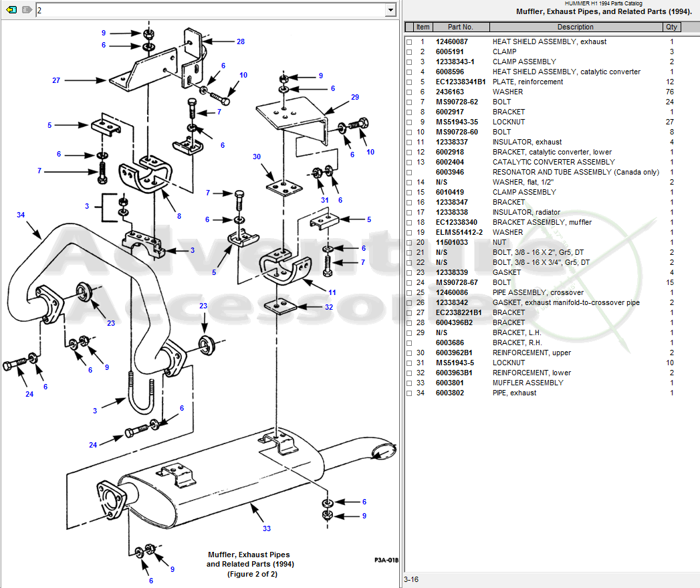The height and width of the screenshot is (588, 700).
Task: Tick checkbox for WASHER part 2436163
Action: 409,92
